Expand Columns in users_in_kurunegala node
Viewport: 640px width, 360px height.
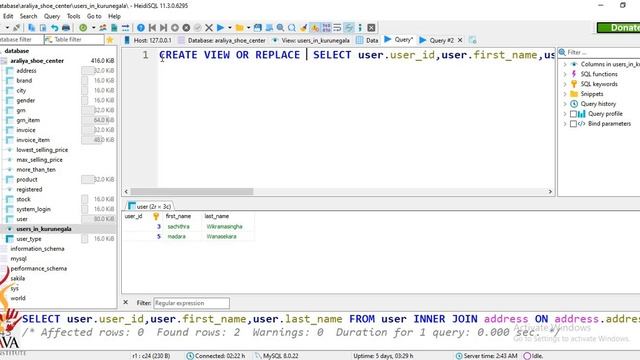click(565, 64)
